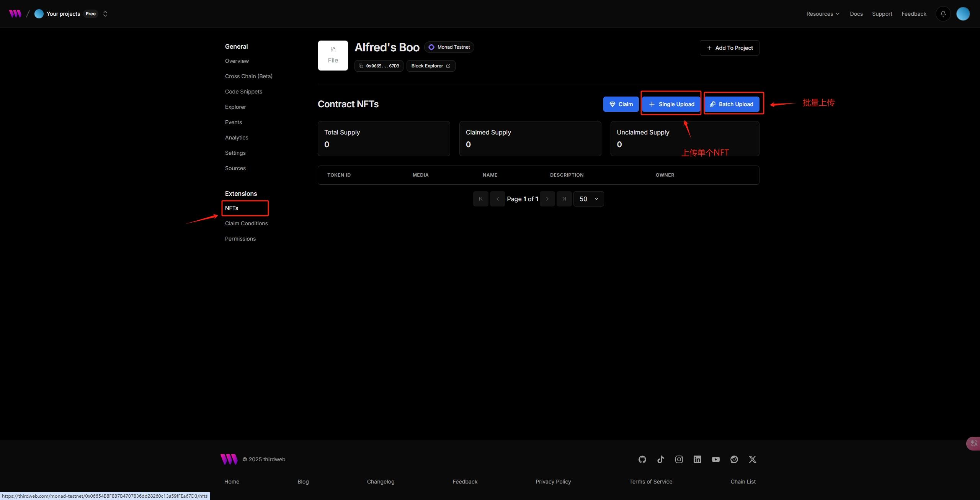Click the File image placeholder thumbnail

pyautogui.click(x=333, y=56)
